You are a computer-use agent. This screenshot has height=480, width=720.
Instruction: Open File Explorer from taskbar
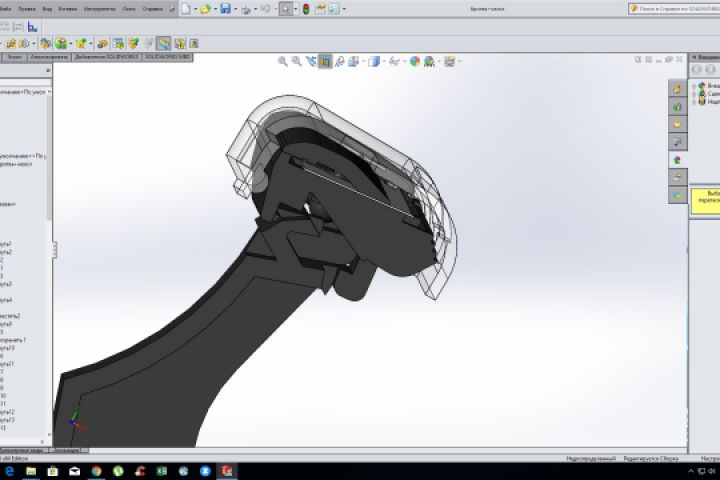click(31, 471)
